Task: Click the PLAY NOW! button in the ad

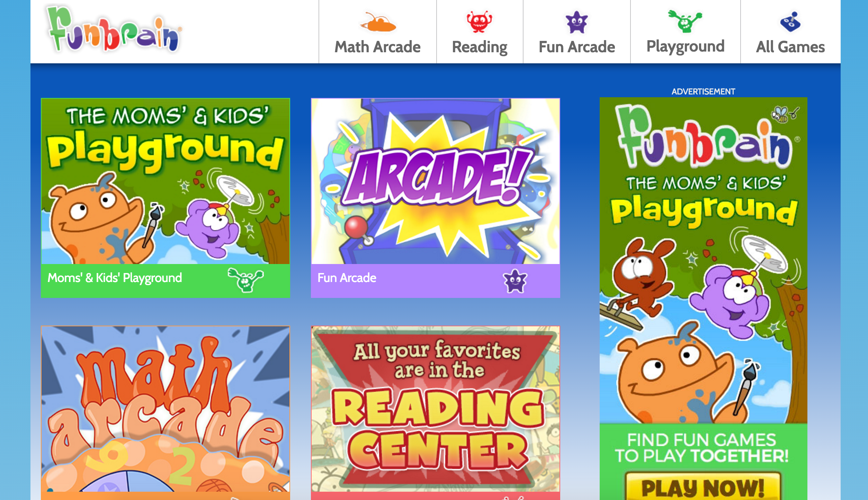Action: point(703,487)
